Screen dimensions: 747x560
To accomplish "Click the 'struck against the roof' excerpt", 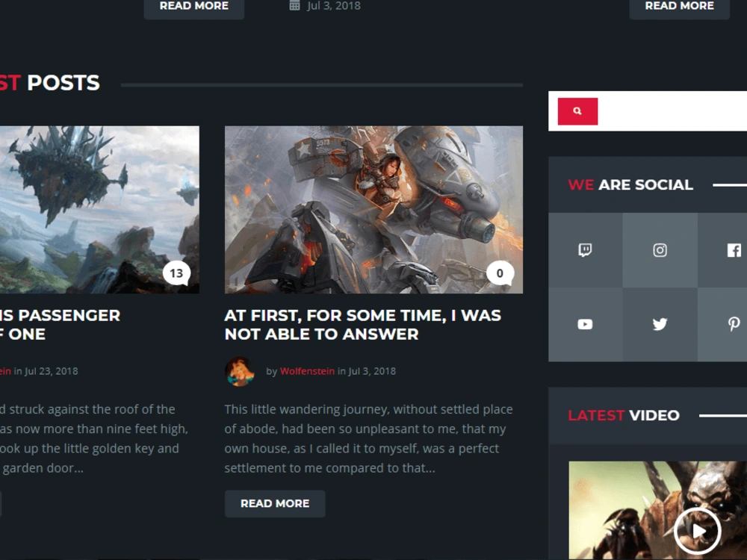I will [x=94, y=438].
